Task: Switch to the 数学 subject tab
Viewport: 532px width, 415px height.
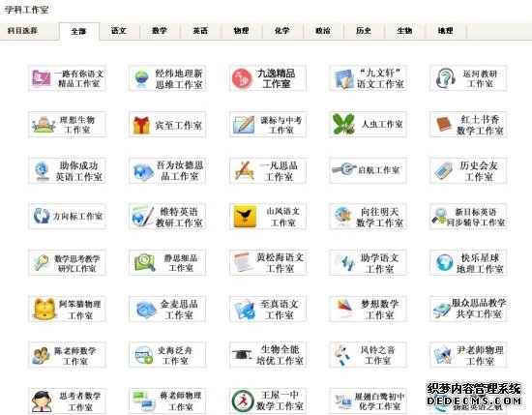Action: [x=160, y=31]
